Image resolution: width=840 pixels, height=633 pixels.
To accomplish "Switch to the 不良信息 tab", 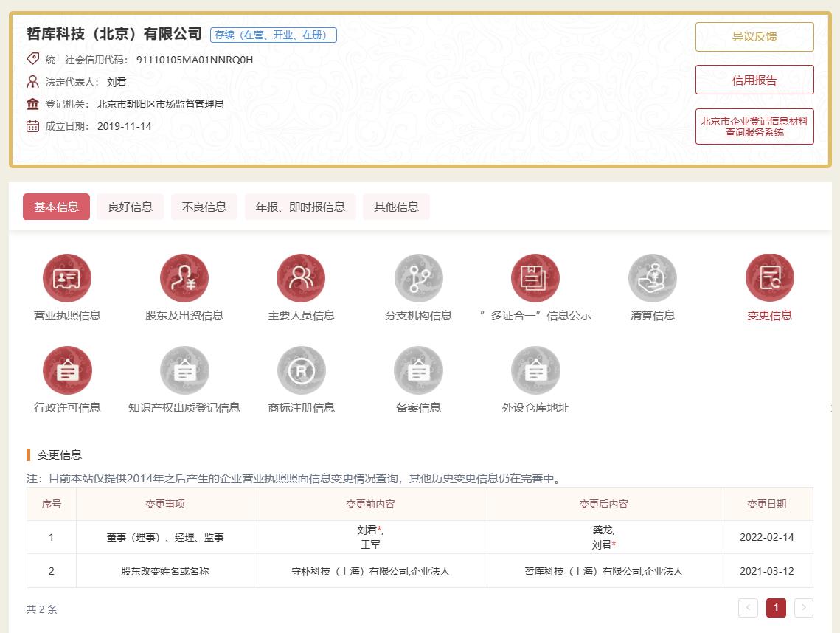I will pyautogui.click(x=204, y=207).
